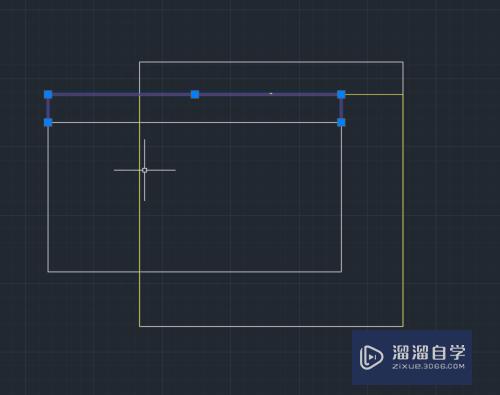Click the midpoint blue grip on the purple line
The image size is (500, 395).
195,95
